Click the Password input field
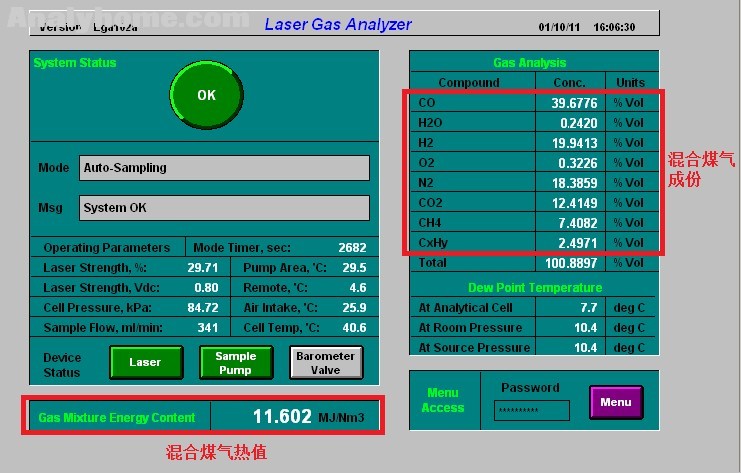This screenshot has width=741, height=473. [532, 410]
